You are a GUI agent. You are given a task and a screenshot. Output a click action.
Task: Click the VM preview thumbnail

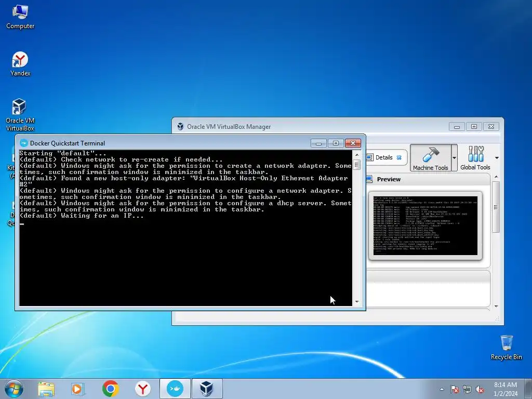(425, 225)
